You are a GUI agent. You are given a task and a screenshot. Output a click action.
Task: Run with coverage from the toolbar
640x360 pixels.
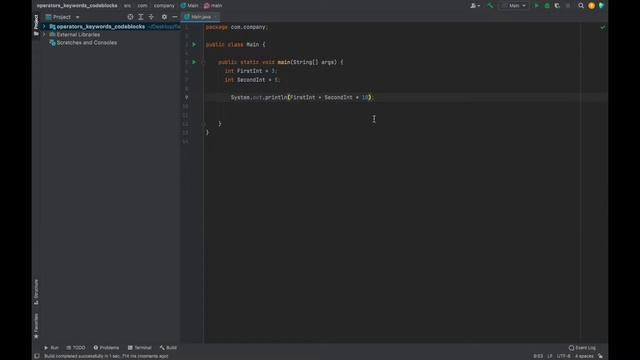(557, 6)
